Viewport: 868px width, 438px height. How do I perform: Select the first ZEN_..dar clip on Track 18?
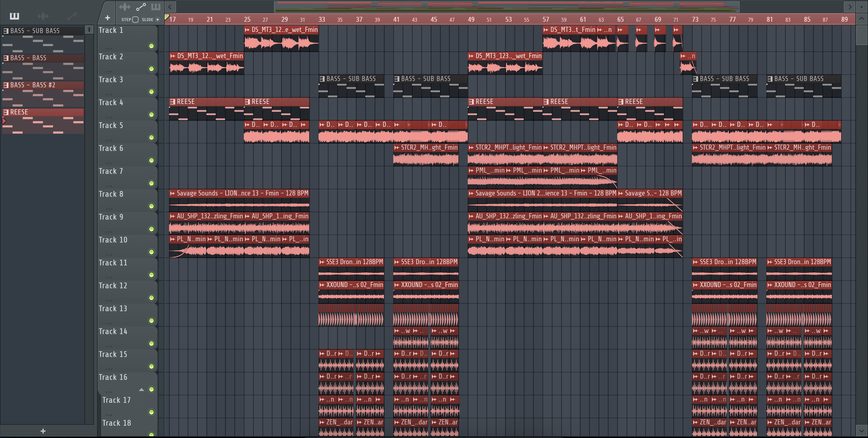pyautogui.click(x=336, y=428)
